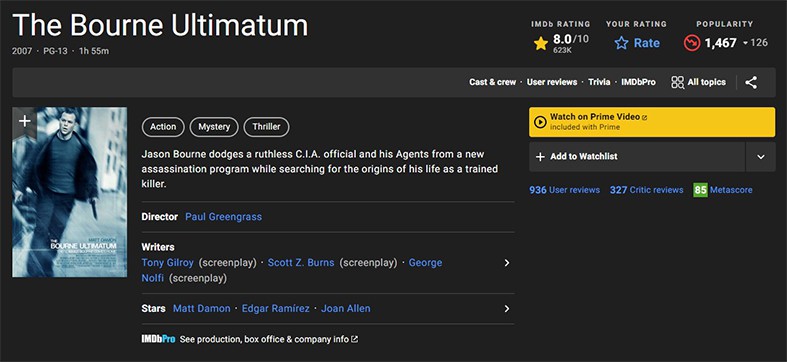Open Metascore link text
The height and width of the screenshot is (362, 787).
click(731, 190)
